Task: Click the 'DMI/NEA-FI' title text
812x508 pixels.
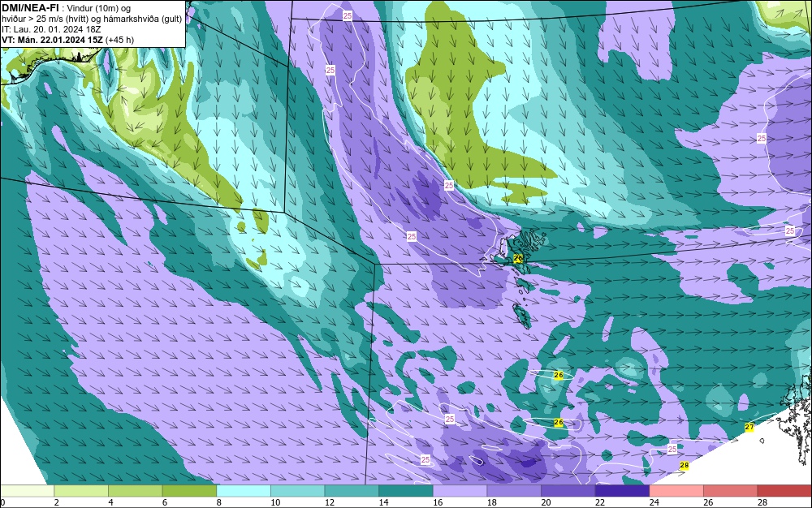Action: pyautogui.click(x=29, y=8)
